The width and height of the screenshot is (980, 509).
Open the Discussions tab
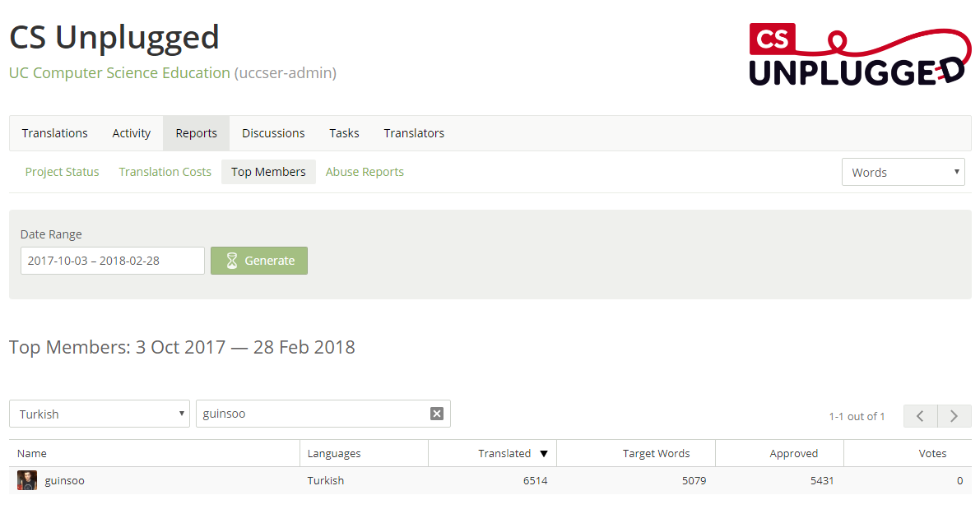click(273, 133)
